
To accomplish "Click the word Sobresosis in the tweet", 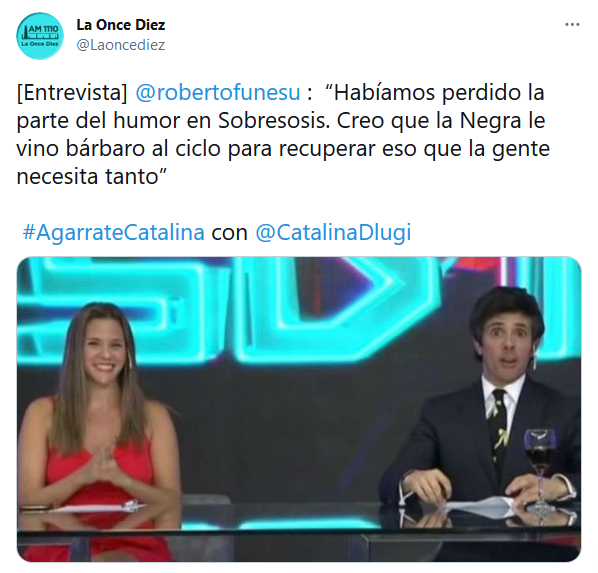I will point(273,121).
